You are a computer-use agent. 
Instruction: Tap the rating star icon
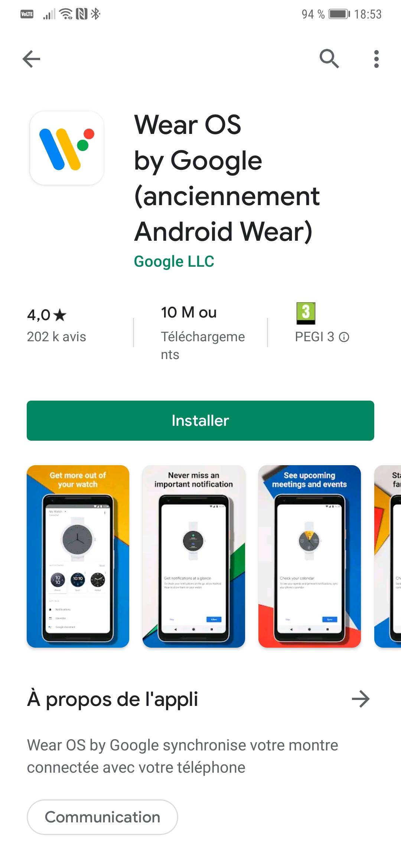(60, 315)
